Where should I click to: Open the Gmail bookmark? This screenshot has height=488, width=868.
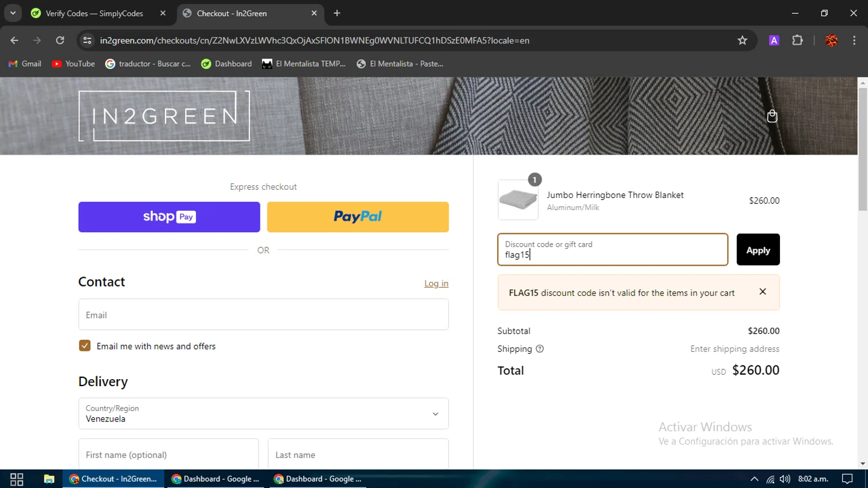[25, 64]
